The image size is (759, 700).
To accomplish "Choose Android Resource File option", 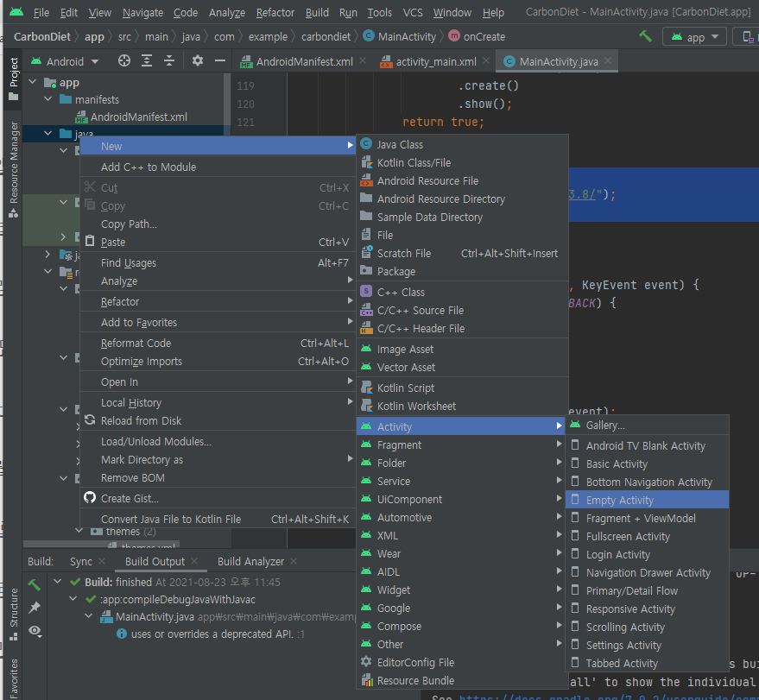I will (x=462, y=181).
